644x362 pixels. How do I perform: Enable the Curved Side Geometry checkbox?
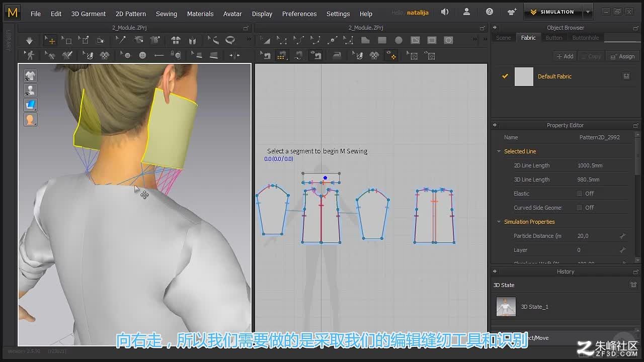580,208
